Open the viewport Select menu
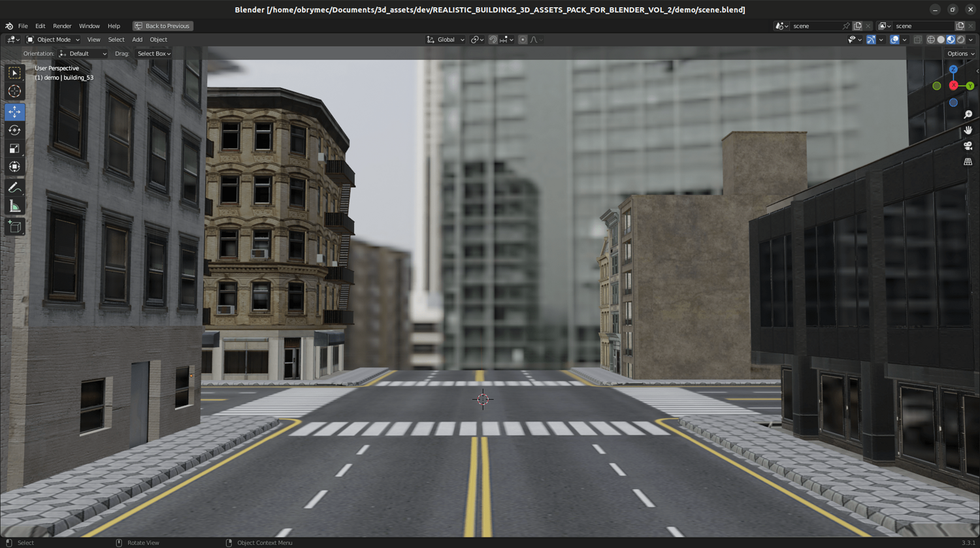This screenshot has height=548, width=980. (x=116, y=40)
